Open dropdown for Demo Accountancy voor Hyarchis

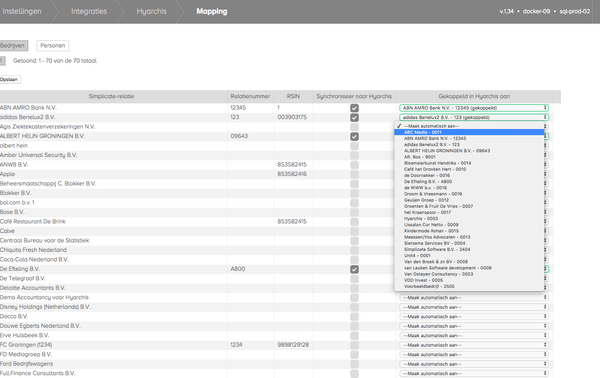(474, 297)
